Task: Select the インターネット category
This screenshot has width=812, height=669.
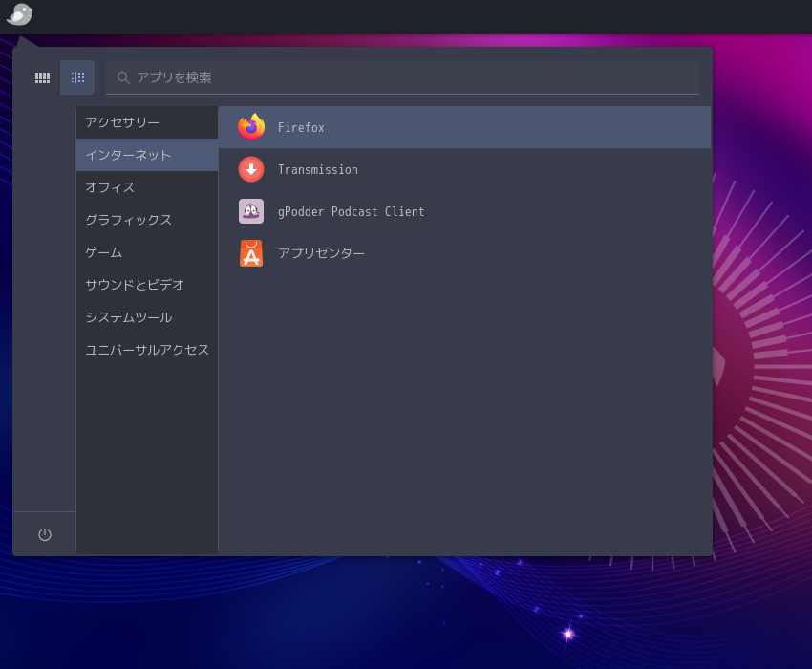Action: pos(147,155)
